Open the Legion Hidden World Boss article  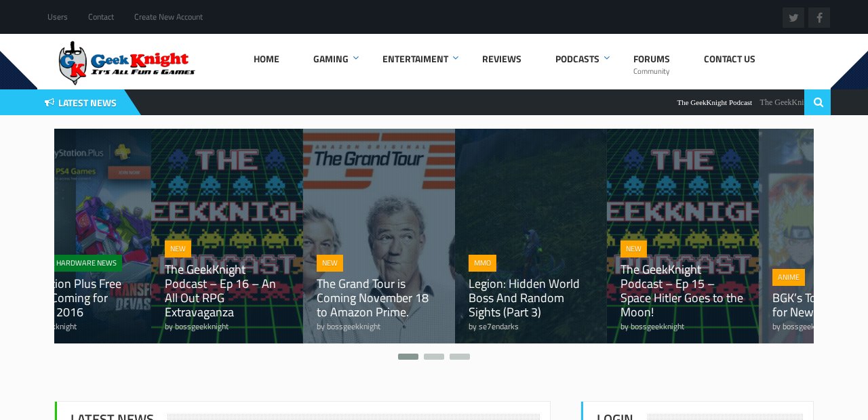click(x=524, y=298)
